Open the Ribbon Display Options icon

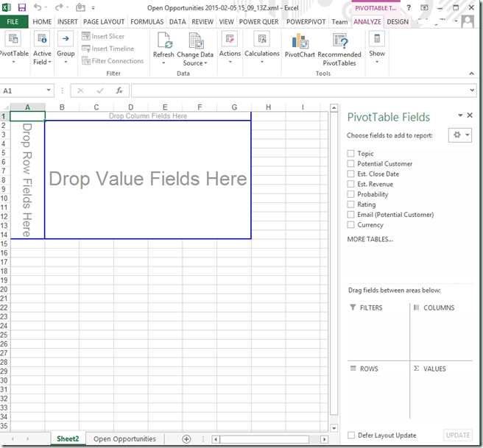pyautogui.click(x=425, y=8)
